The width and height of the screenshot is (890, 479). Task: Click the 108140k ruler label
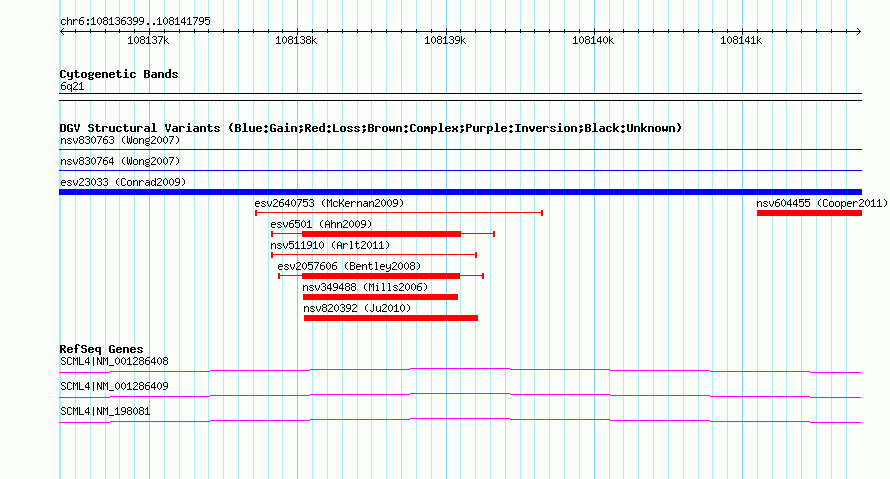[593, 40]
